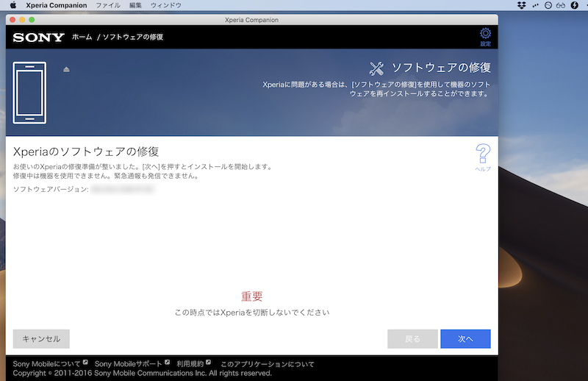The width and height of the screenshot is (588, 381).
Task: Click the glasses icon in menu bar
Action: pyautogui.click(x=560, y=5)
